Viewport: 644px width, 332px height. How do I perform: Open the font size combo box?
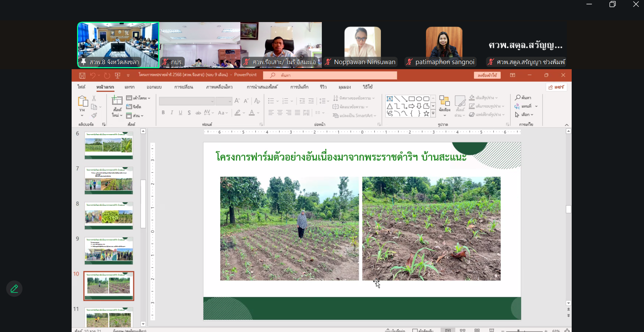(224, 101)
